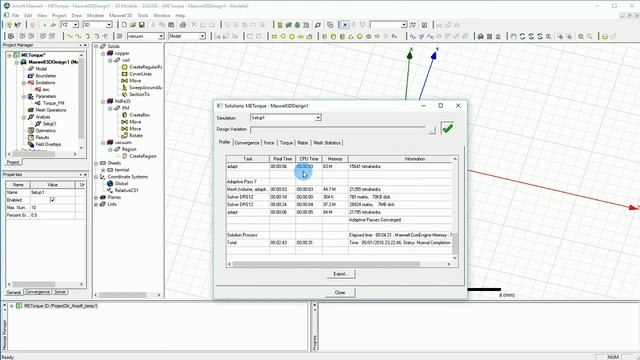Click the Field Overlays icon in project tree
The width and height of the screenshot is (640, 360).
[x=31, y=144]
